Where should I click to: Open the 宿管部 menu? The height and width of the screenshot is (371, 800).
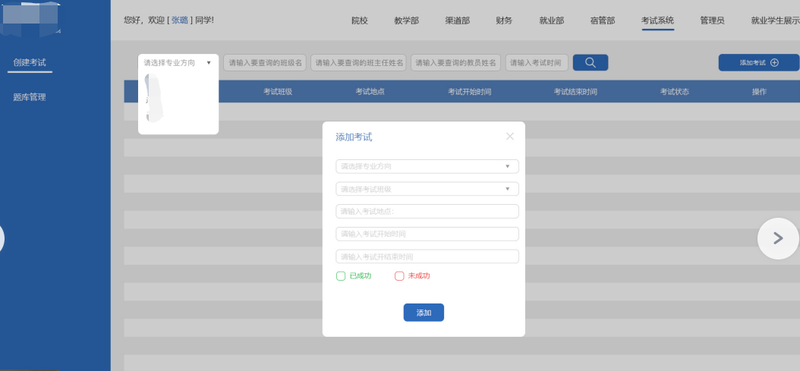pos(603,21)
